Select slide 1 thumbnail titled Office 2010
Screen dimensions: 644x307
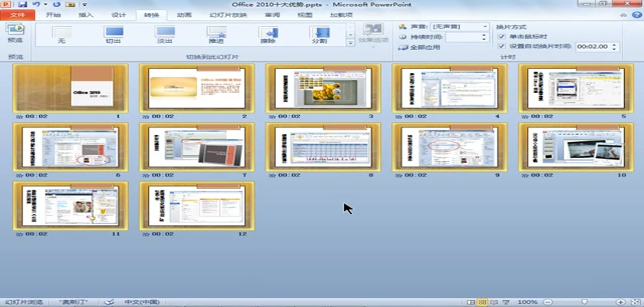click(71, 88)
